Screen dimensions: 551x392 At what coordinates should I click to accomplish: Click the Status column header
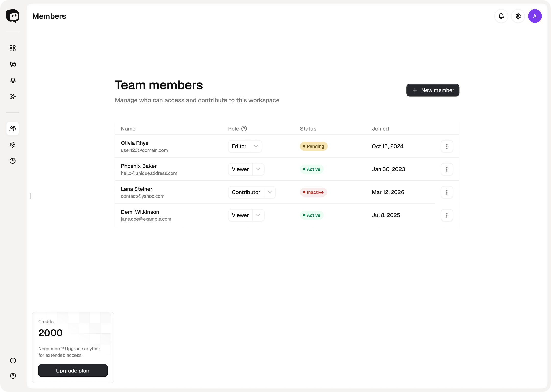tap(308, 129)
